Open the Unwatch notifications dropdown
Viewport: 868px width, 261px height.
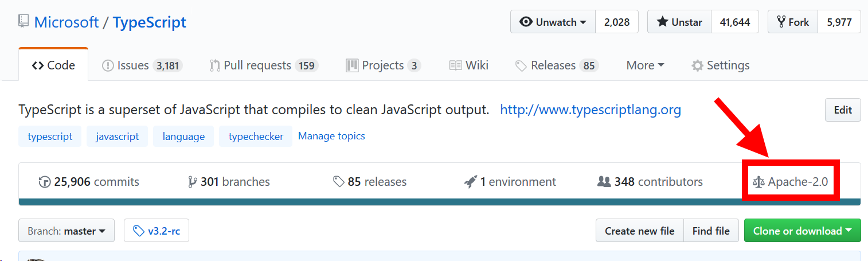click(x=553, y=22)
